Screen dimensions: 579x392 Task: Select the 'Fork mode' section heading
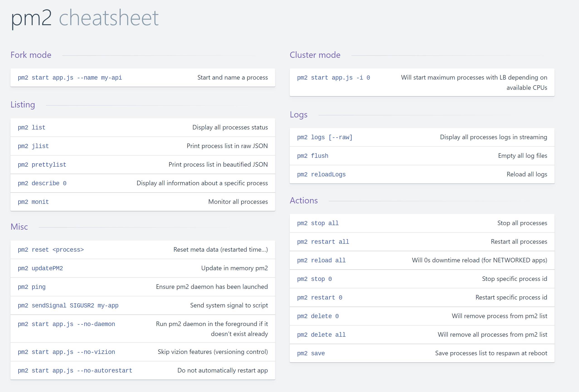(x=31, y=55)
